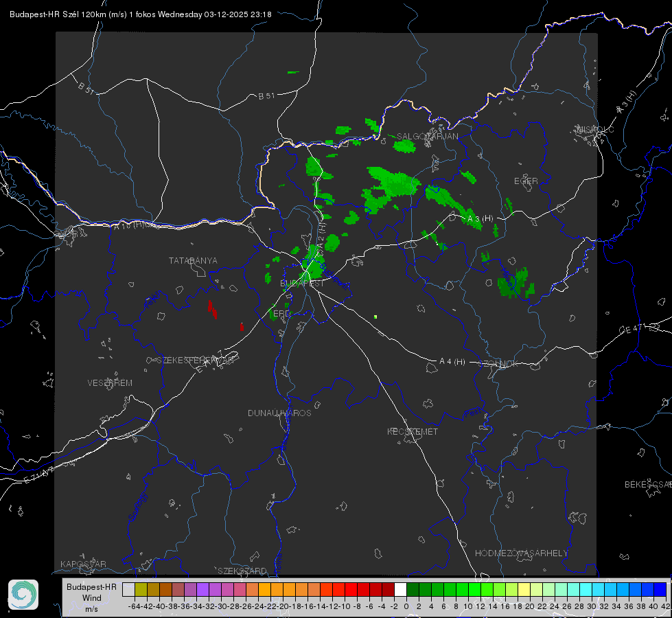The height and width of the screenshot is (618, 672).
Task: Click the HÓDMEZŐVÁSÁRHELY city label
Action: tap(521, 553)
